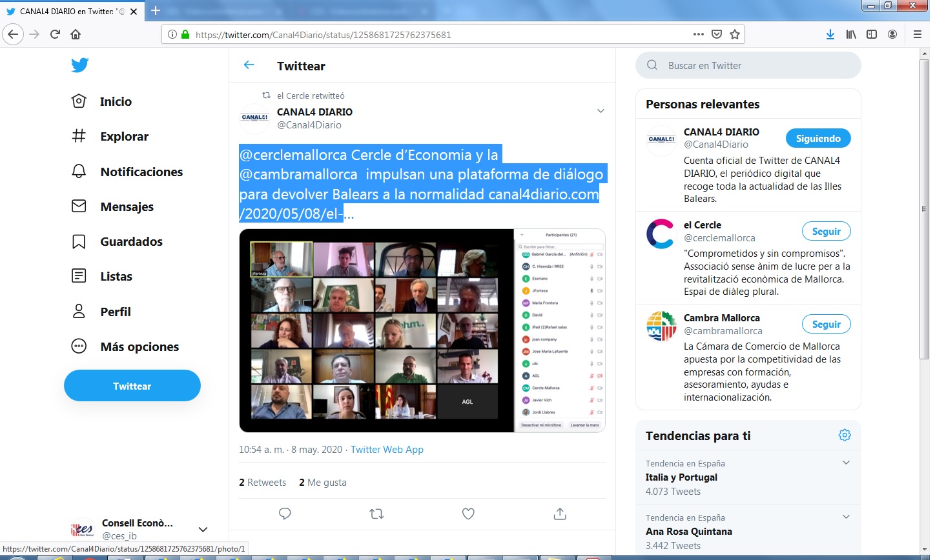935x560 pixels.
Task: Like the tweet with heart icon
Action: [x=469, y=514]
